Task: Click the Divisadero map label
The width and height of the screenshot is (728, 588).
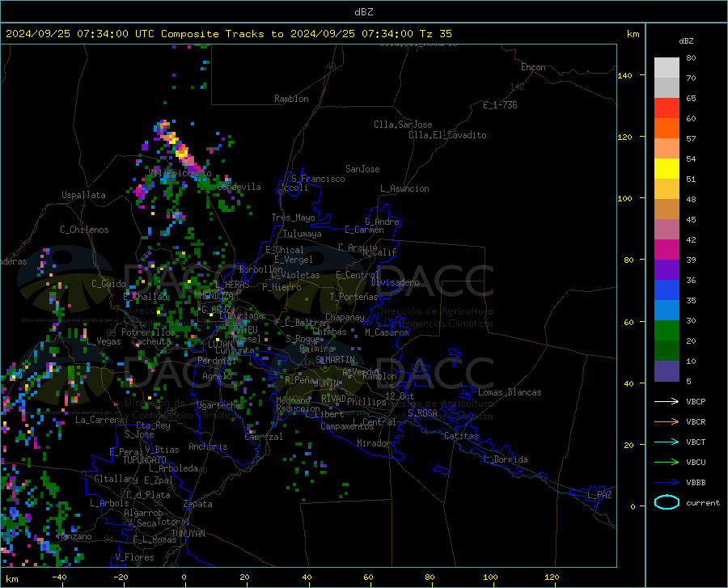Action: 395,282
